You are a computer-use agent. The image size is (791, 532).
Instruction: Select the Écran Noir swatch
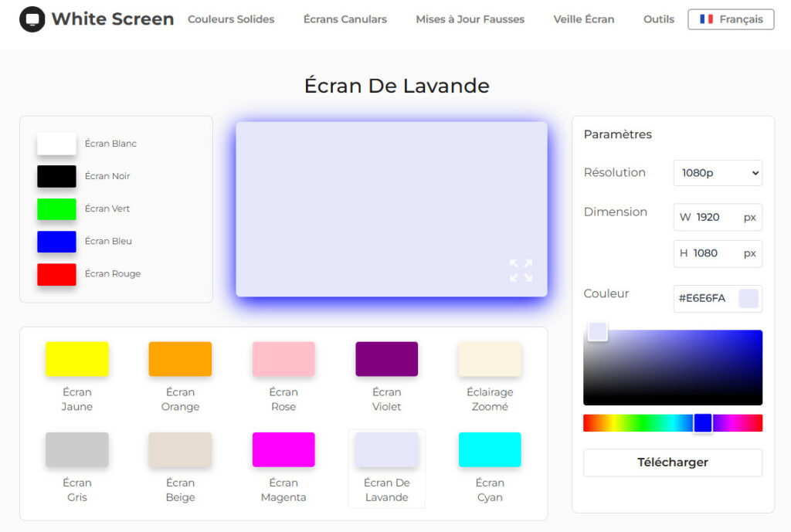click(x=56, y=176)
